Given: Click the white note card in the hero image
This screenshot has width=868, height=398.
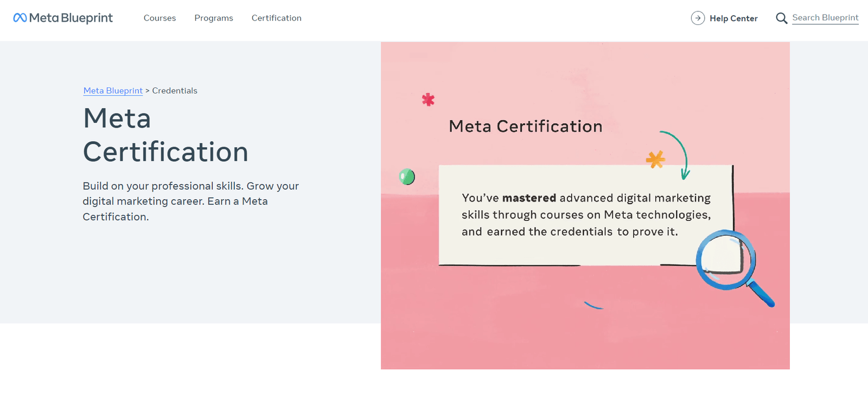Looking at the screenshot, I should click(586, 214).
